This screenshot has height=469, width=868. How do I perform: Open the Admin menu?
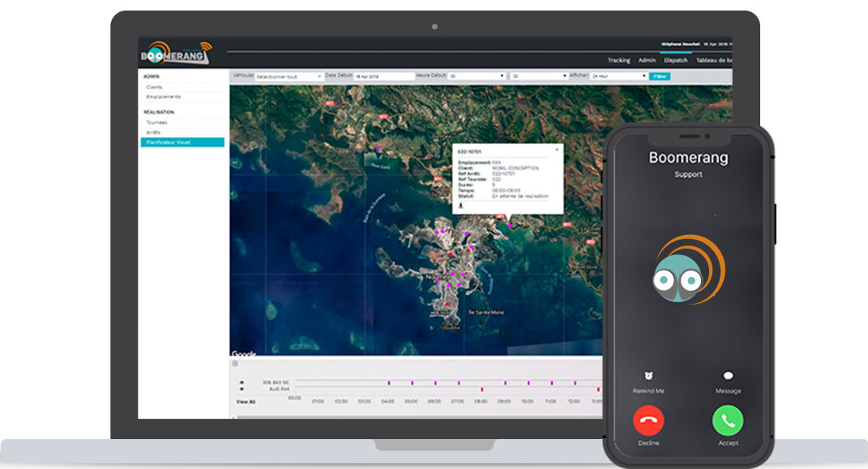(647, 60)
